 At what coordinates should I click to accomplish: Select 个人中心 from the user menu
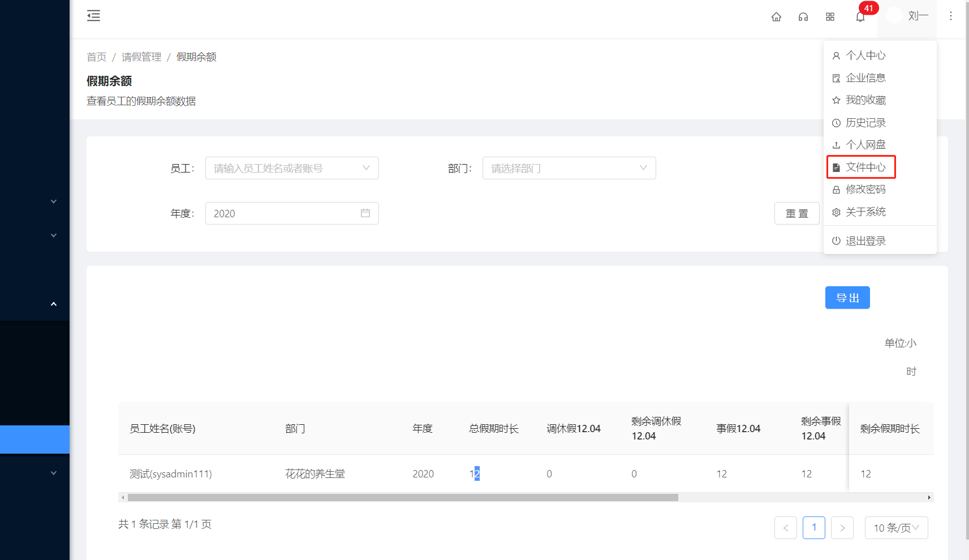pos(880,55)
